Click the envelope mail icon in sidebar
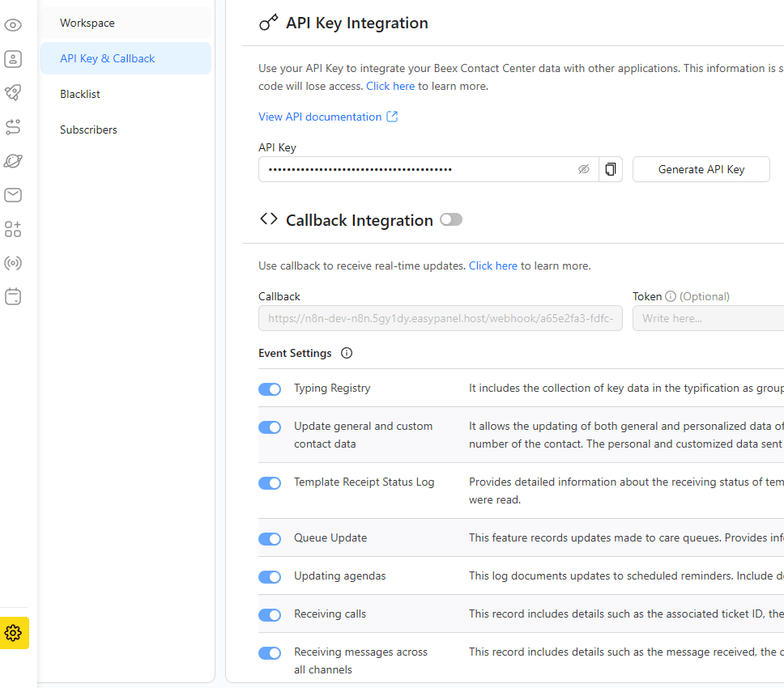 (x=13, y=195)
